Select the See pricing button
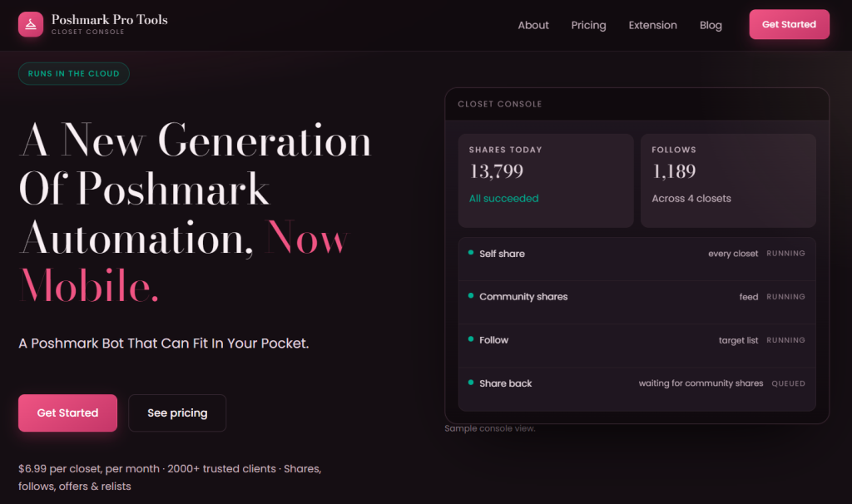Image resolution: width=852 pixels, height=504 pixels. pyautogui.click(x=177, y=413)
